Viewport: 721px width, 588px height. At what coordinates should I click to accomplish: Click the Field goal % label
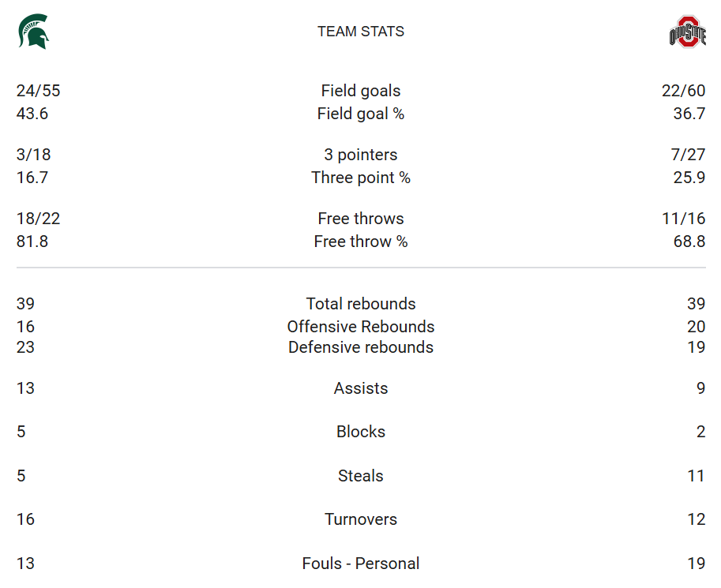point(360,114)
